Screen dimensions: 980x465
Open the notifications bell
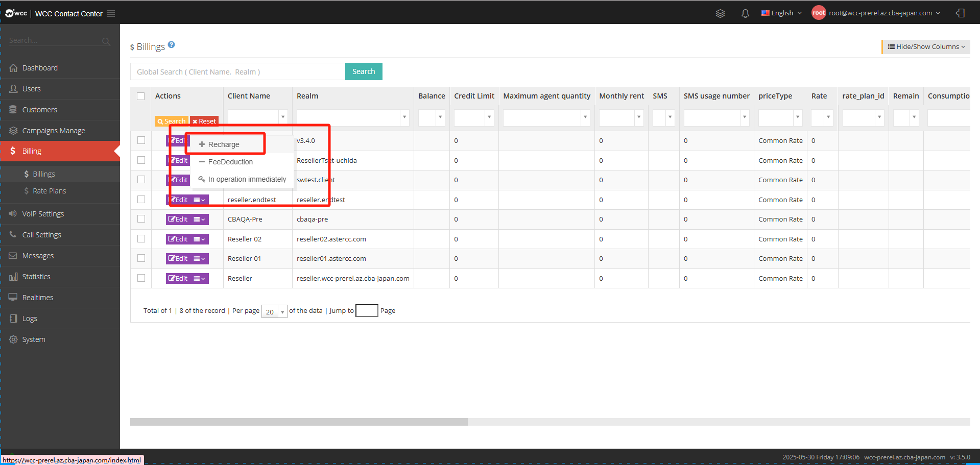[x=745, y=13]
